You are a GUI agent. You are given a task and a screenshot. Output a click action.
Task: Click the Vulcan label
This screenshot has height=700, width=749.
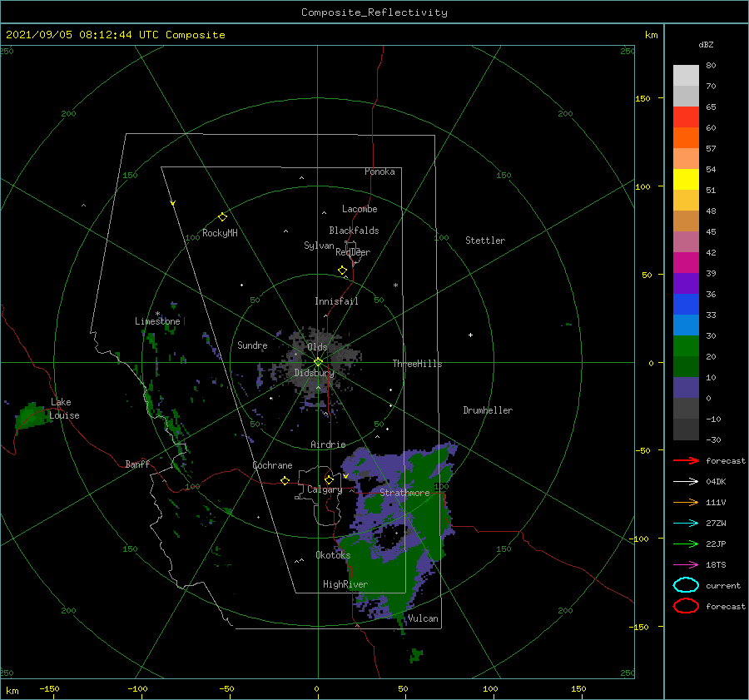423,618
